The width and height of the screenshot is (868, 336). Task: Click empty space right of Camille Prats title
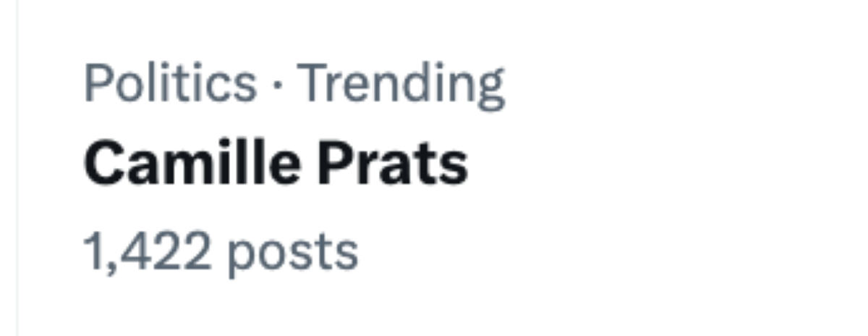651,165
